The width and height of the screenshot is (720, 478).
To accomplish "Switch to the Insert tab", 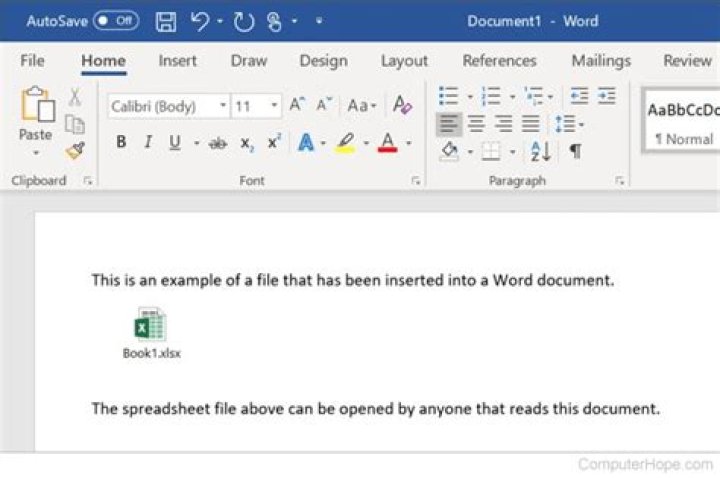I will tap(177, 61).
